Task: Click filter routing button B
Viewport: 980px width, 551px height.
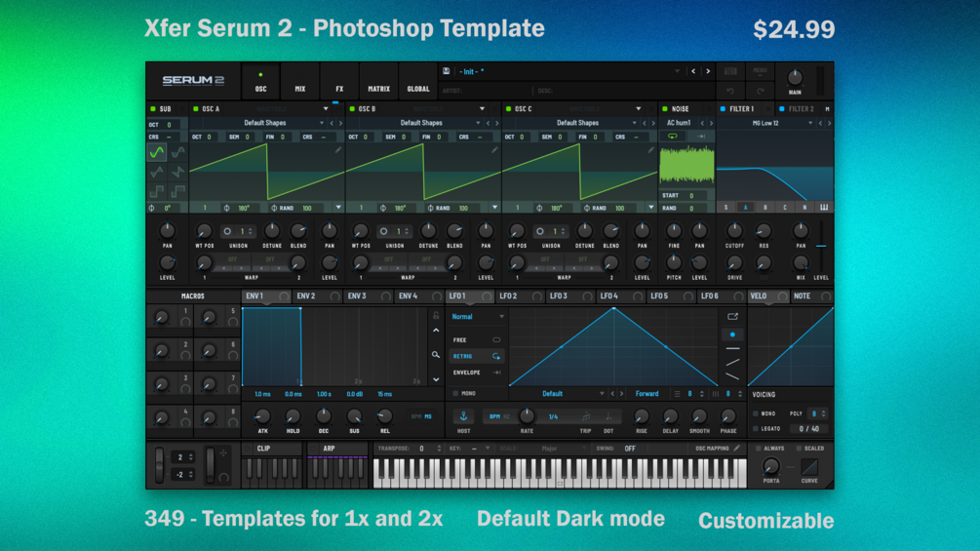Action: [x=765, y=208]
